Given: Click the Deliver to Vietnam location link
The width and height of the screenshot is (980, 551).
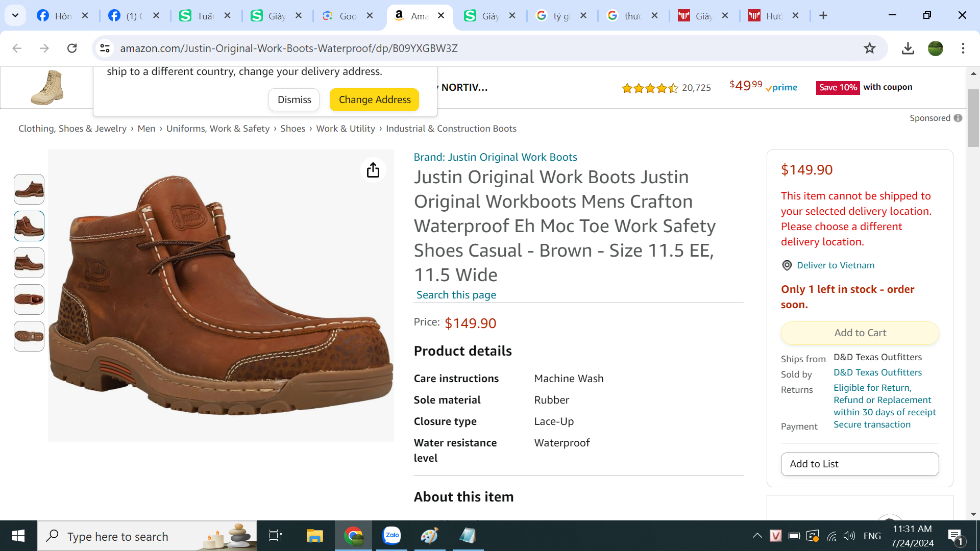Looking at the screenshot, I should tap(835, 265).
